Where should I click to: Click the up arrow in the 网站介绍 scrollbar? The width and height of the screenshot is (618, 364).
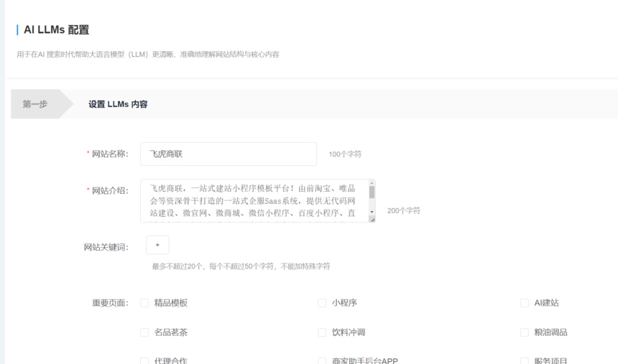click(372, 184)
